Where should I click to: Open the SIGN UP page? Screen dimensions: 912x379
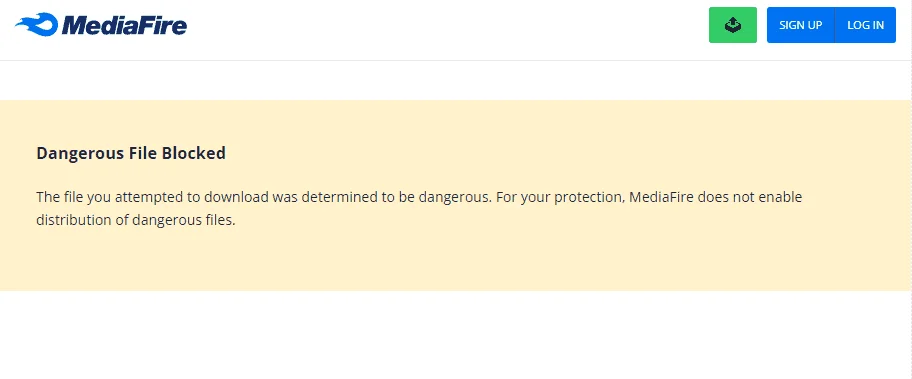pos(800,25)
